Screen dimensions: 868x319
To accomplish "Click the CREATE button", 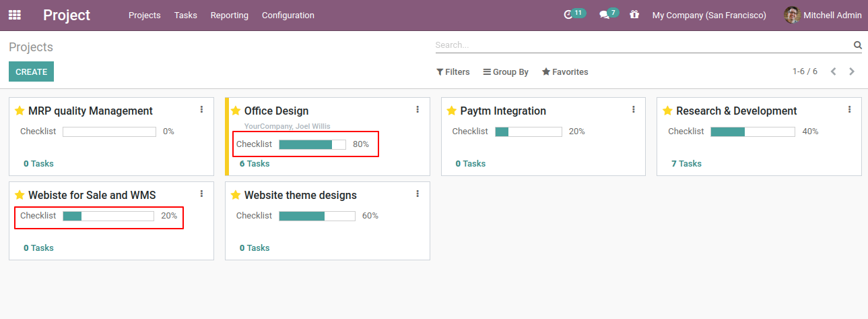I will 31,71.
